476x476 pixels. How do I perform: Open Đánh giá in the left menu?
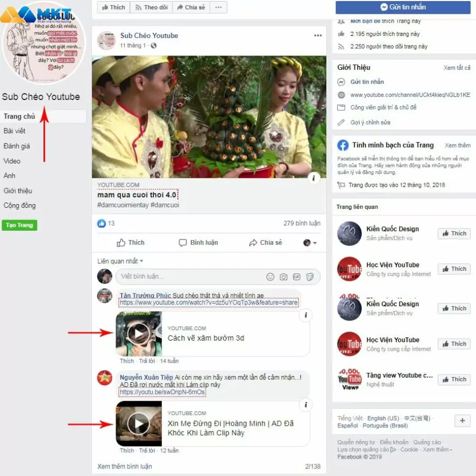coord(17,146)
